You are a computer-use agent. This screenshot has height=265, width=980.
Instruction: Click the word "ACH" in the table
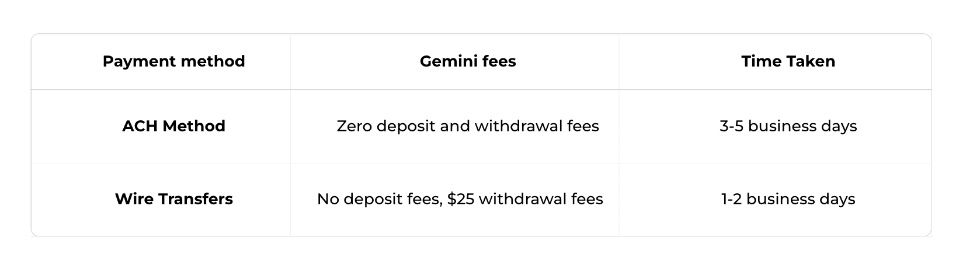point(140,126)
